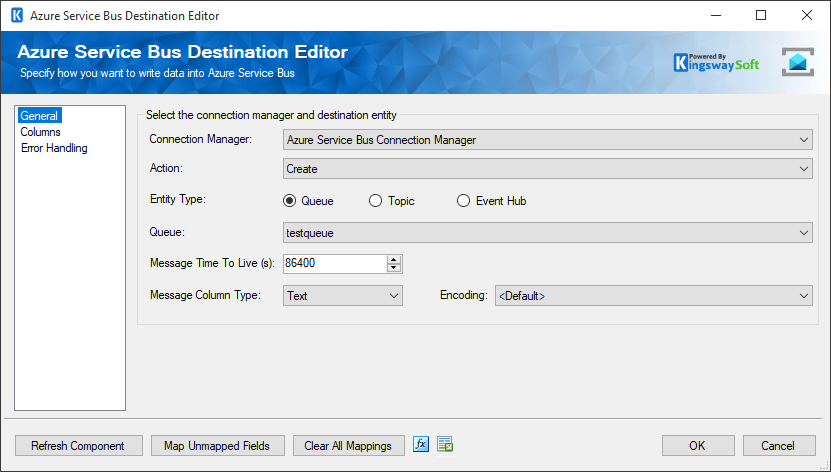This screenshot has height=472, width=831.
Task: Open the expression editor fx icon
Action: click(421, 444)
